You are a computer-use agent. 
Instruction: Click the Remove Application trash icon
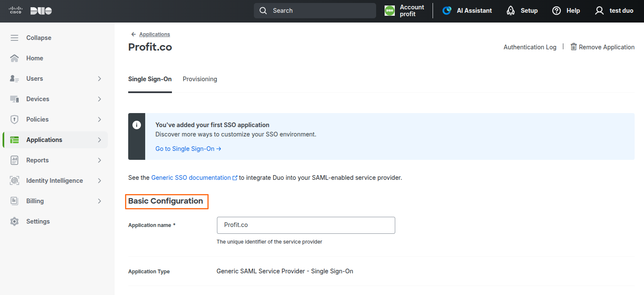pos(574,47)
